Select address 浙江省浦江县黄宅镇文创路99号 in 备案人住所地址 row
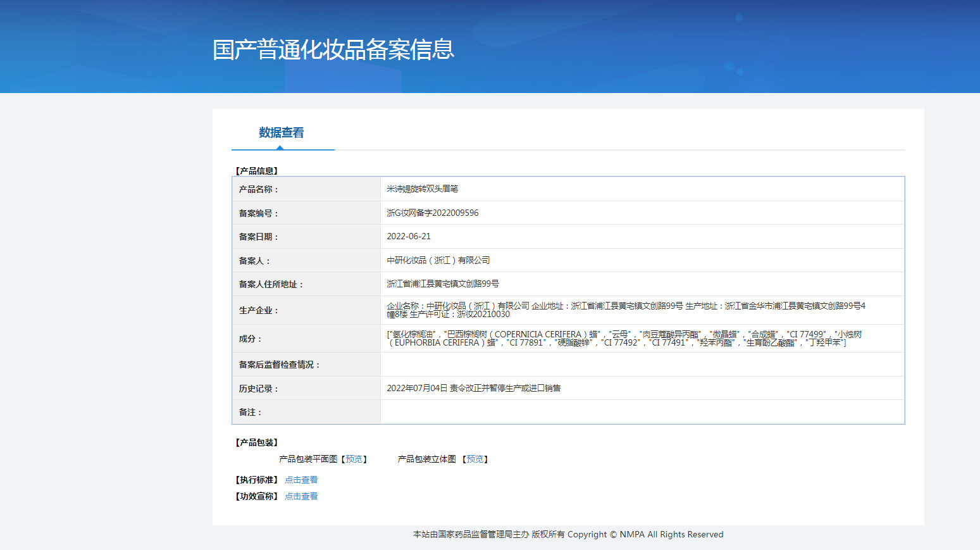 tap(443, 284)
